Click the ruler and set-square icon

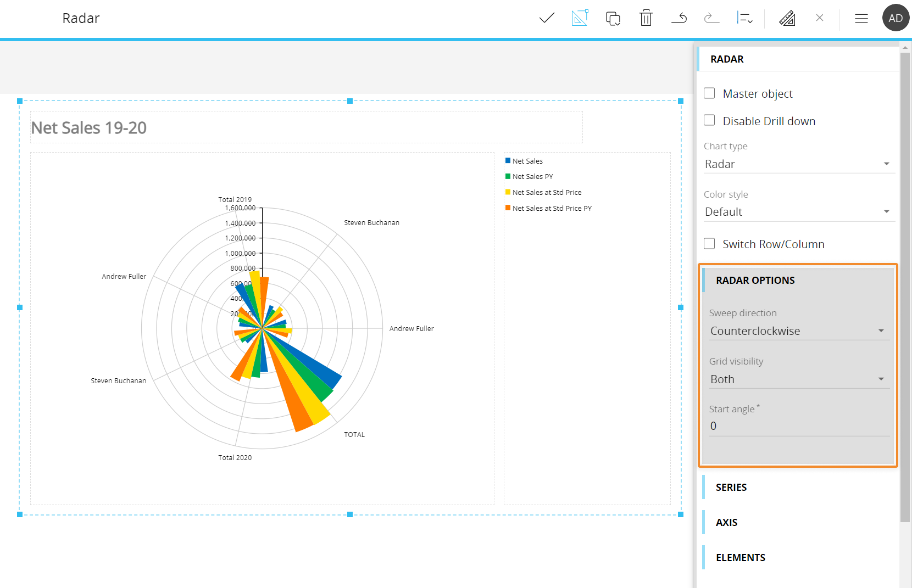pos(787,18)
